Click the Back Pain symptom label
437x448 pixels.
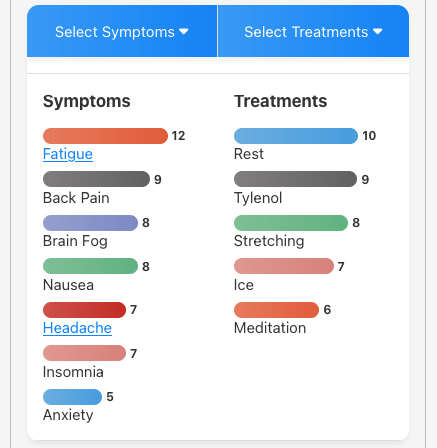76,198
